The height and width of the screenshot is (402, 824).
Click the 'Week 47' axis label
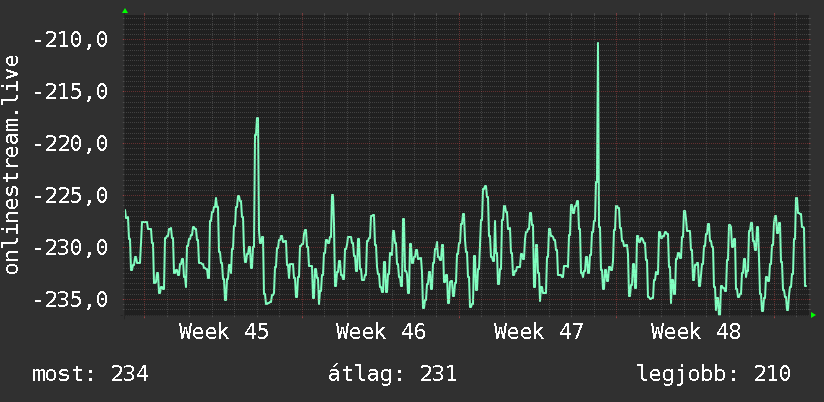(x=539, y=332)
